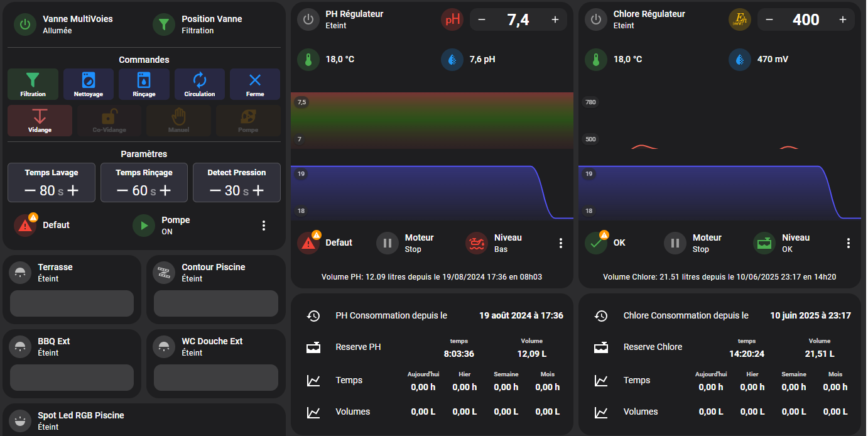The image size is (868, 436).
Task: Select the Nettoyage command button
Action: pyautogui.click(x=89, y=84)
